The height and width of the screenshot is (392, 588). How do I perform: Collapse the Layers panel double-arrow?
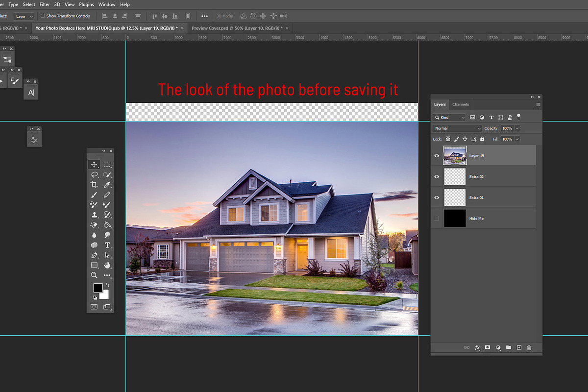click(x=532, y=97)
